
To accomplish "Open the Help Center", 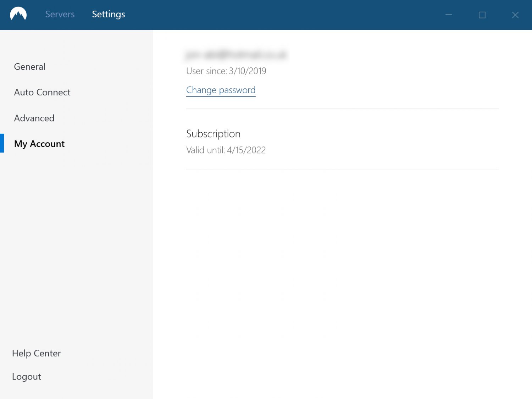I will point(37,353).
